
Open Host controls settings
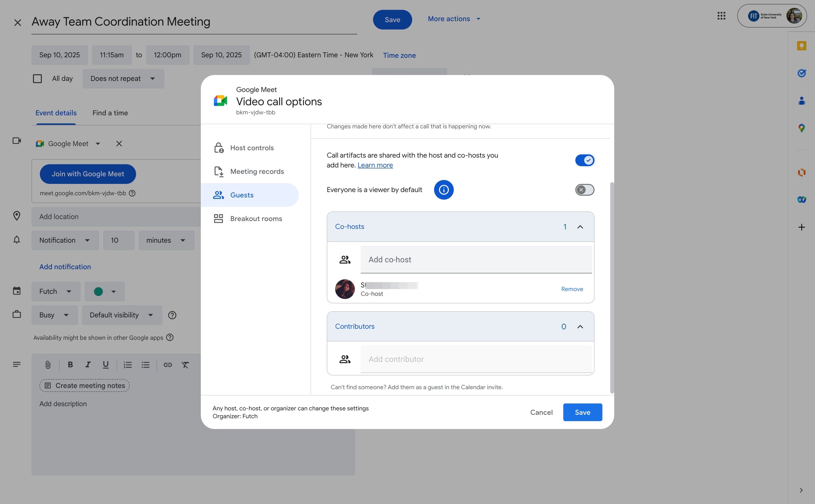[251, 148]
